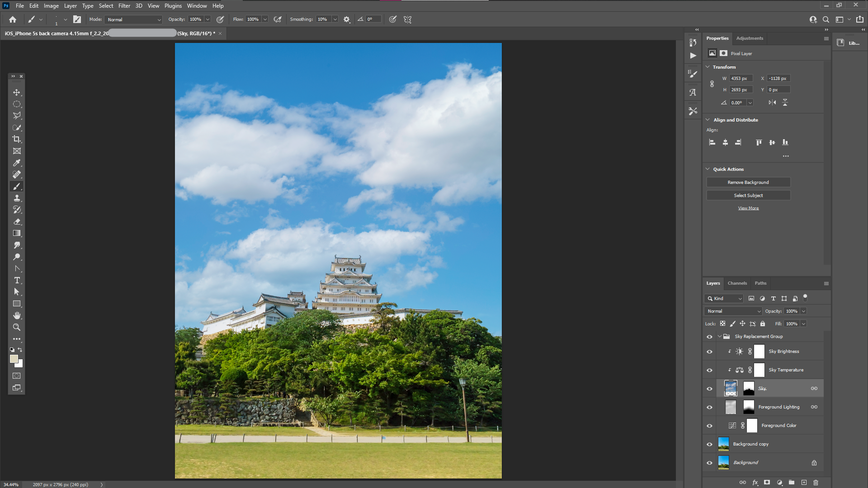Open the layer blend mode dropdown
The width and height of the screenshot is (868, 488).
click(x=733, y=311)
